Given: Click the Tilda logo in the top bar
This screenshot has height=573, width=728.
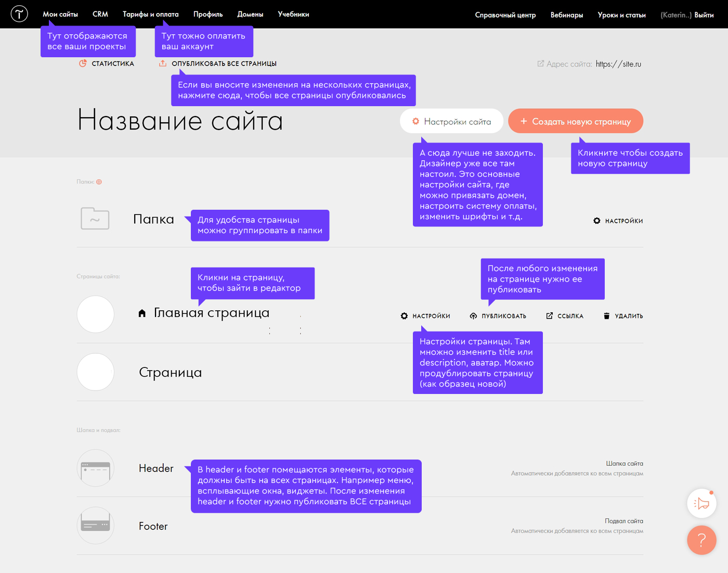Looking at the screenshot, I should point(19,14).
